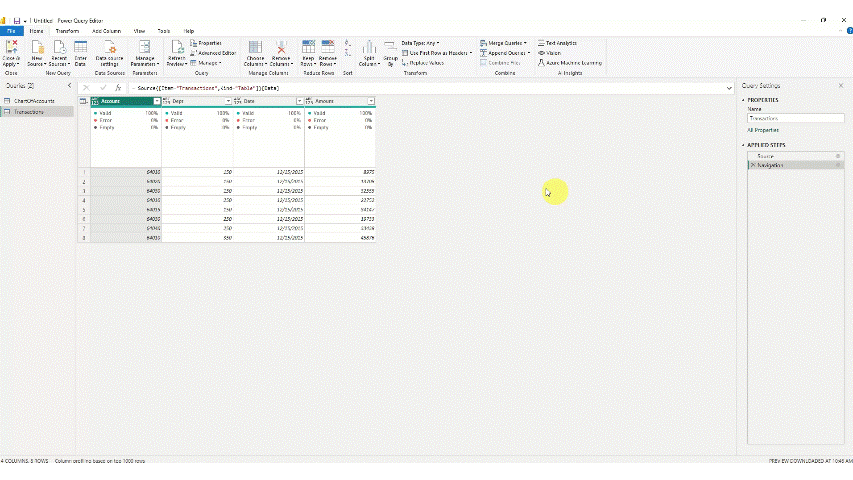Open the Account column filter dropdown

click(x=156, y=101)
